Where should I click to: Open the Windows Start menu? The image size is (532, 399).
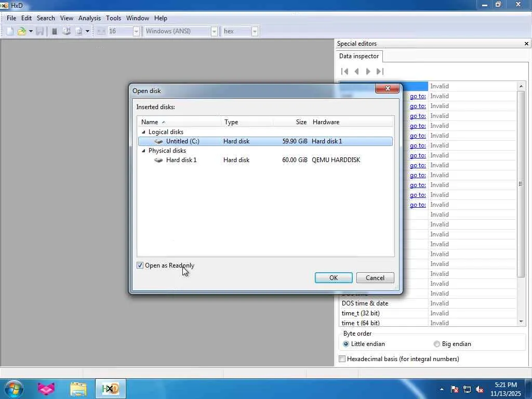coord(14,389)
